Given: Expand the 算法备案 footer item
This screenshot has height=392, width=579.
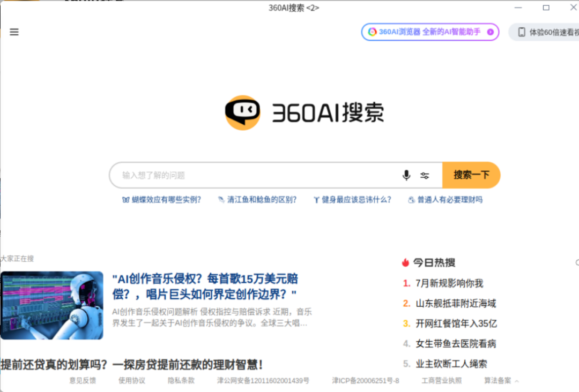Looking at the screenshot, I should [x=501, y=381].
